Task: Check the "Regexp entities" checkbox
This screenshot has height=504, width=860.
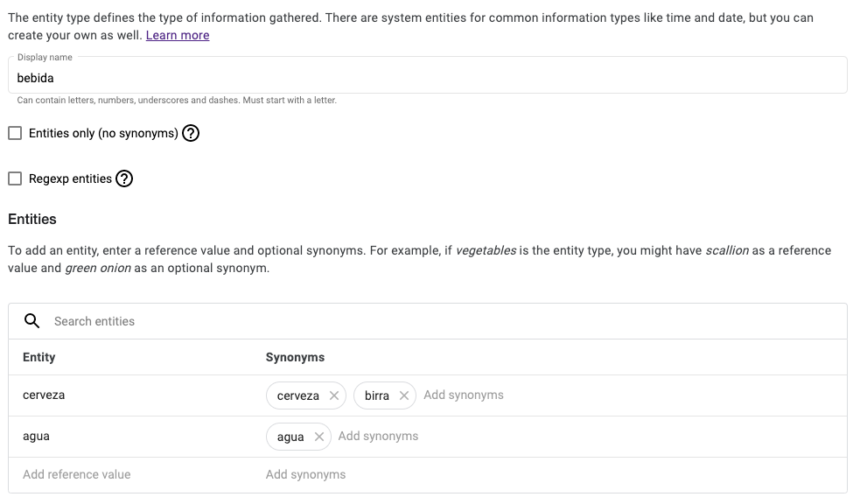Action: [14, 178]
